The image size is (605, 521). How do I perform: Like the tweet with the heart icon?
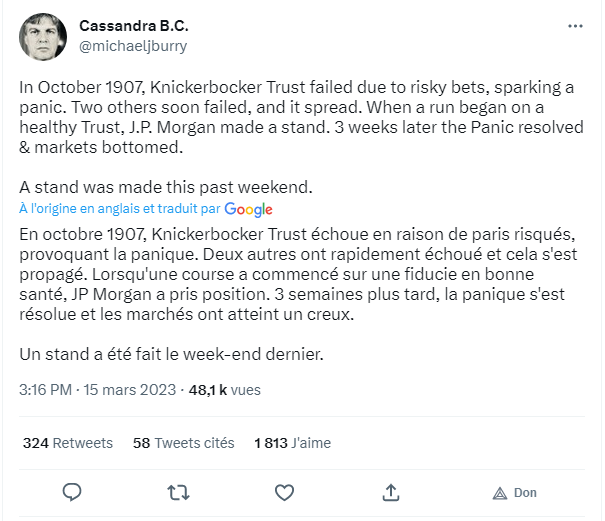284,492
